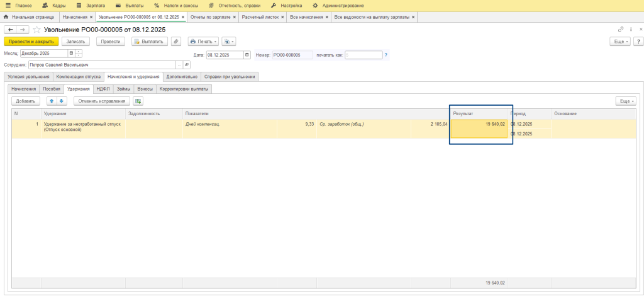This screenshot has width=644, height=299.
Task: Move the row down with blue arrow
Action: [x=61, y=101]
